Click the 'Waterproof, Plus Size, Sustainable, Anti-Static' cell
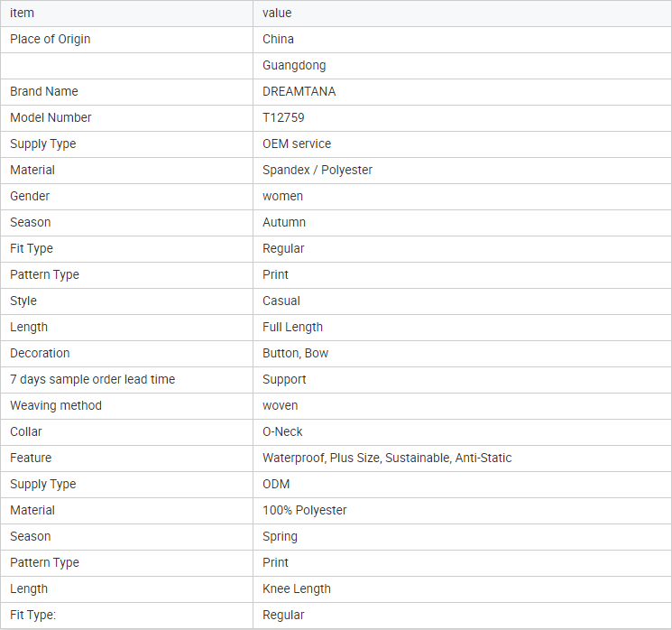This screenshot has width=672, height=630. [387, 458]
